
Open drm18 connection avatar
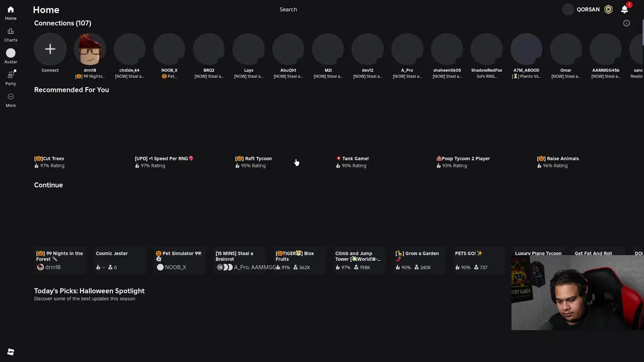[x=90, y=49]
